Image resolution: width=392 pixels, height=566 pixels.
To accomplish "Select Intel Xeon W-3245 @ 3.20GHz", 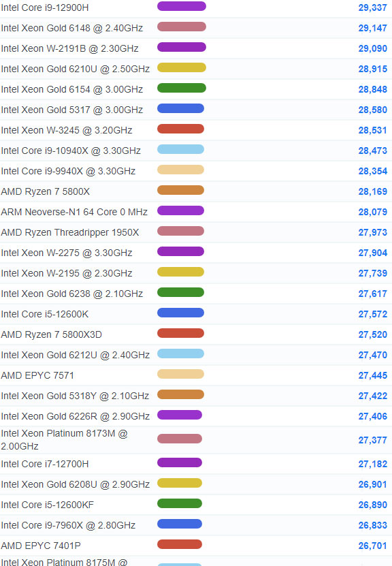I will [x=67, y=130].
